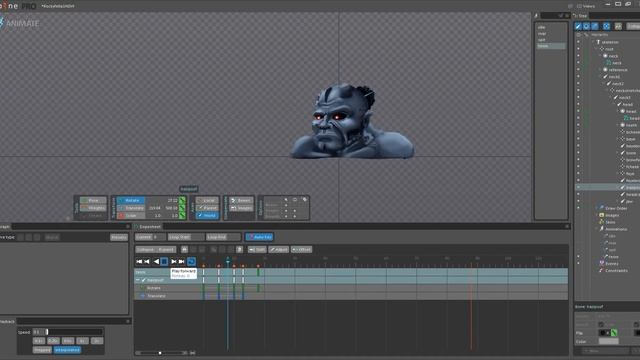The image size is (640, 360).
Task: Select the Create tool
Action: (93, 216)
